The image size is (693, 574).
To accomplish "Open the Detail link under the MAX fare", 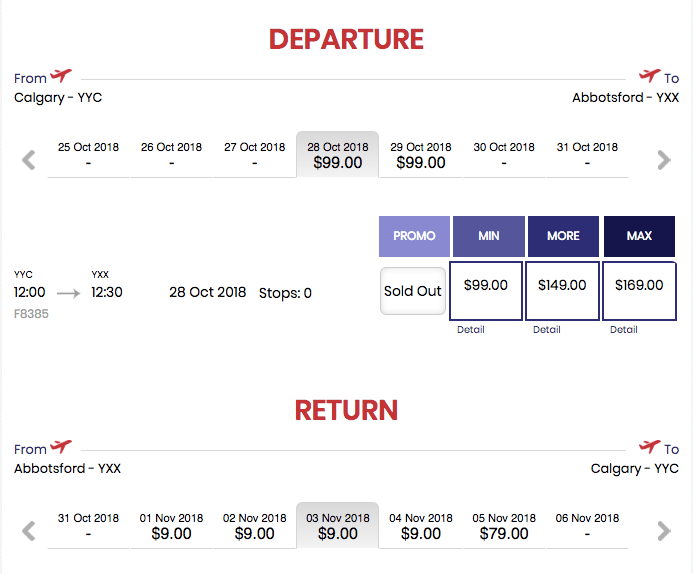I will pyautogui.click(x=624, y=330).
